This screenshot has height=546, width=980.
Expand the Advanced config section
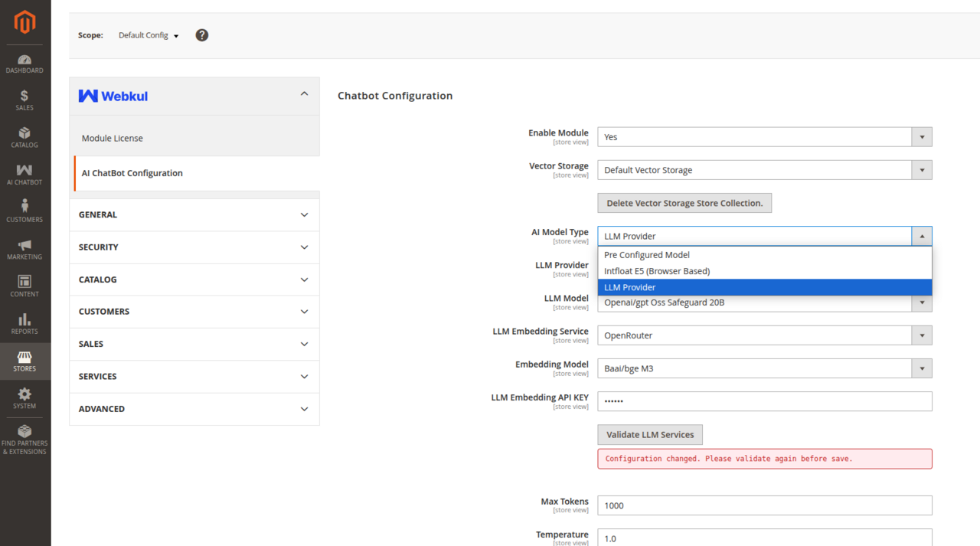[194, 409]
